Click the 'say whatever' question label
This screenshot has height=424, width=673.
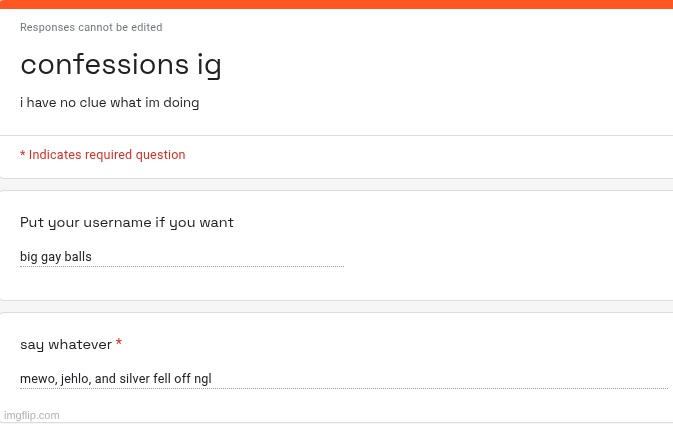coord(65,344)
